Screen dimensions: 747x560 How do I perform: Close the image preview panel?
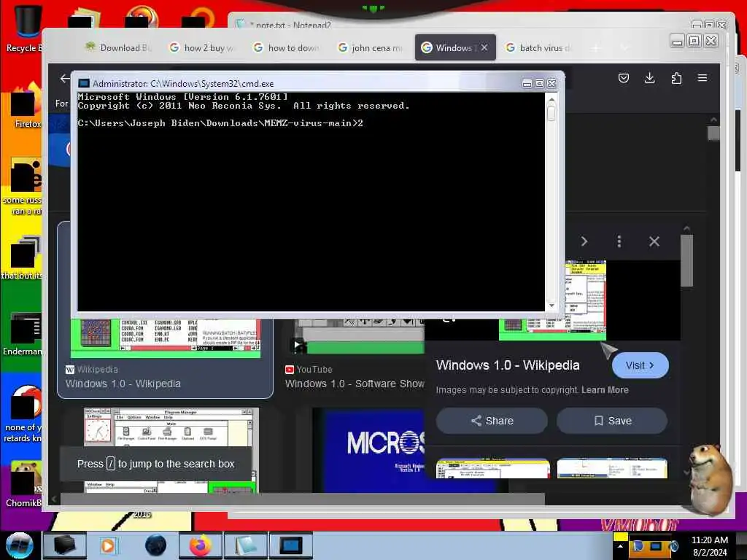654,241
